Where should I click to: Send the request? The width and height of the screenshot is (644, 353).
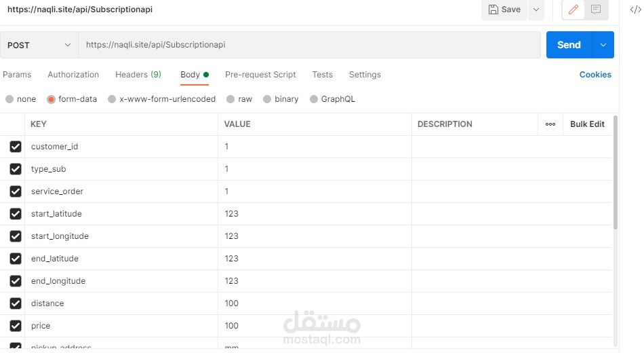[x=569, y=45]
